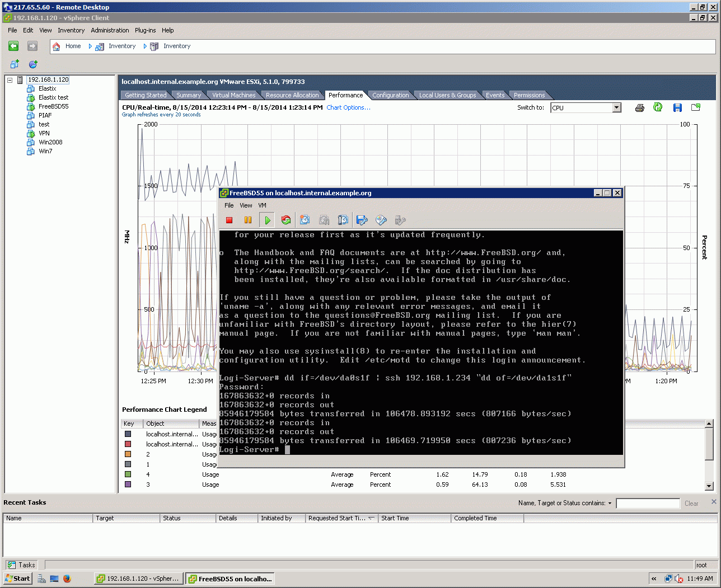This screenshot has height=588, width=721.
Task: Switch to the Summary tab
Action: coord(189,95)
